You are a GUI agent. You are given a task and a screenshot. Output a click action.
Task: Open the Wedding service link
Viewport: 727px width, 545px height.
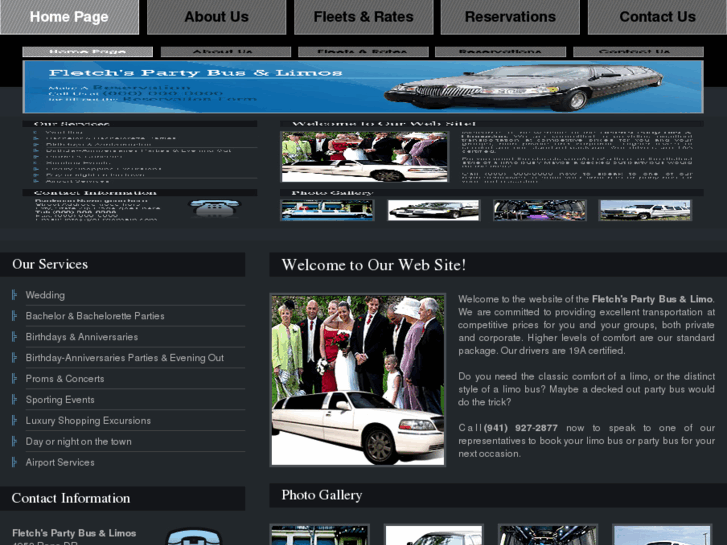click(45, 295)
